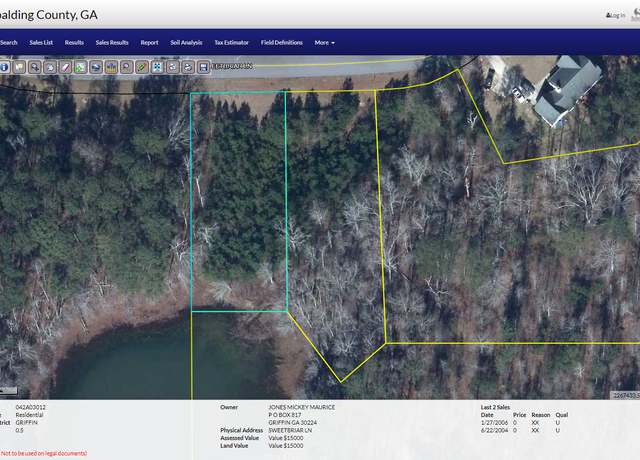The image size is (640, 460).
Task: Click the Last 2 Sales heading
Action: tap(495, 407)
